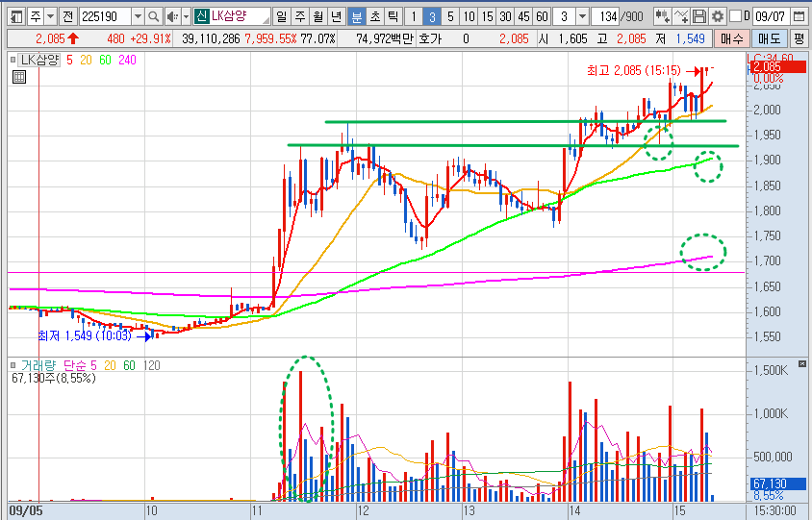The height and width of the screenshot is (520, 812).
Task: Click the 120 volume average legend
Action: [x=152, y=365]
